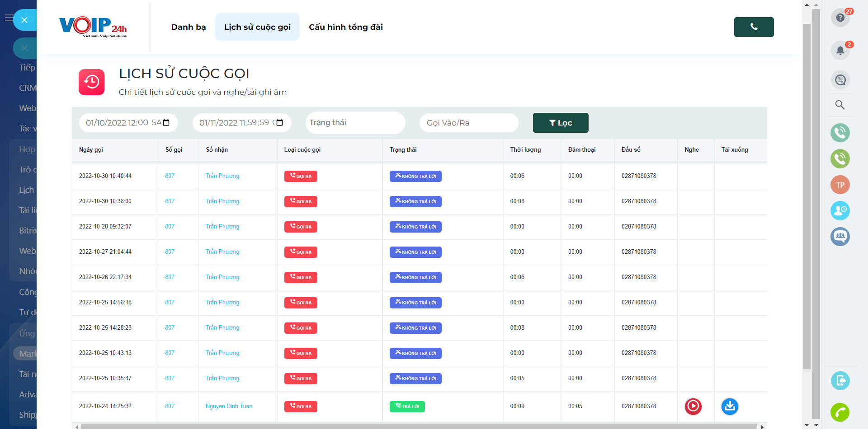Image resolution: width=868 pixels, height=429 pixels.
Task: Download the recording for the answered call
Action: 729,406
